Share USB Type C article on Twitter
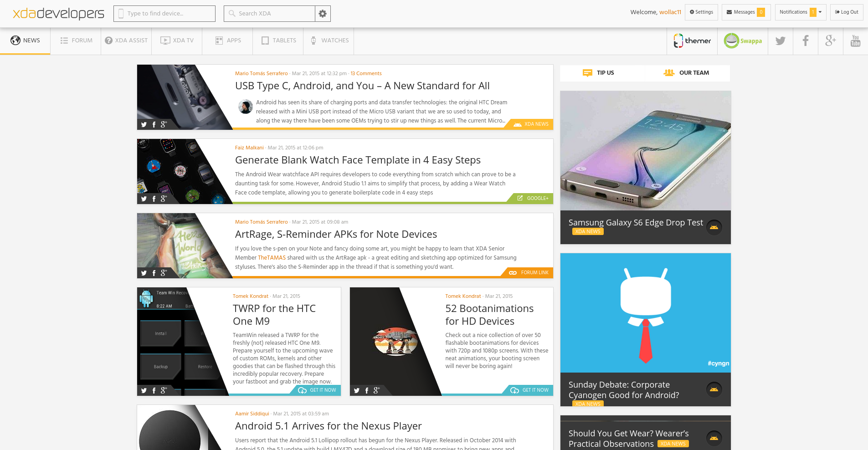Screen dimensions: 868x450 144,124
